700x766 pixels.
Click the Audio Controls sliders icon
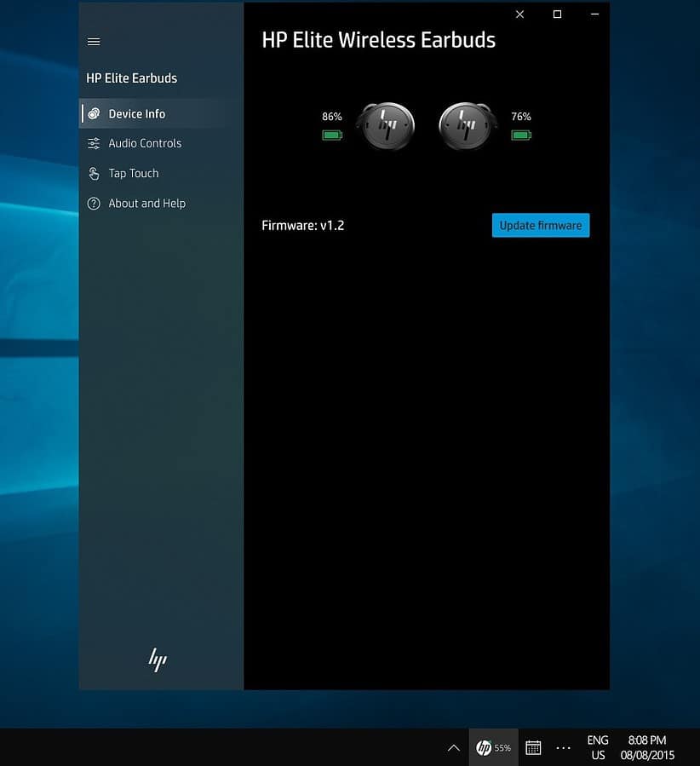pyautogui.click(x=94, y=143)
